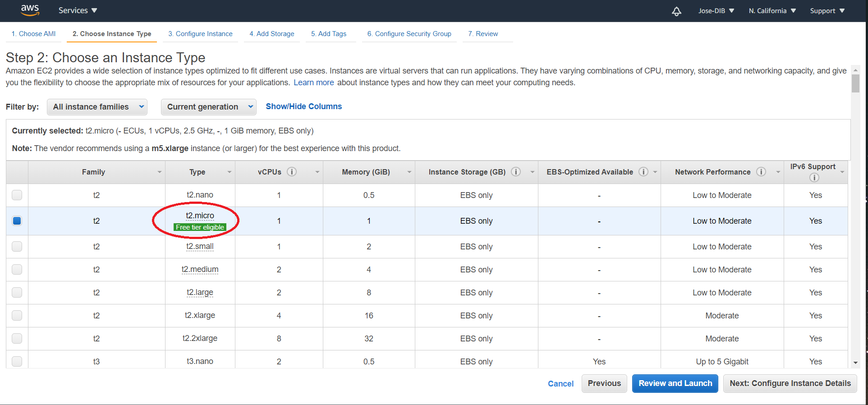Click the t2.medium type link

[x=200, y=269]
